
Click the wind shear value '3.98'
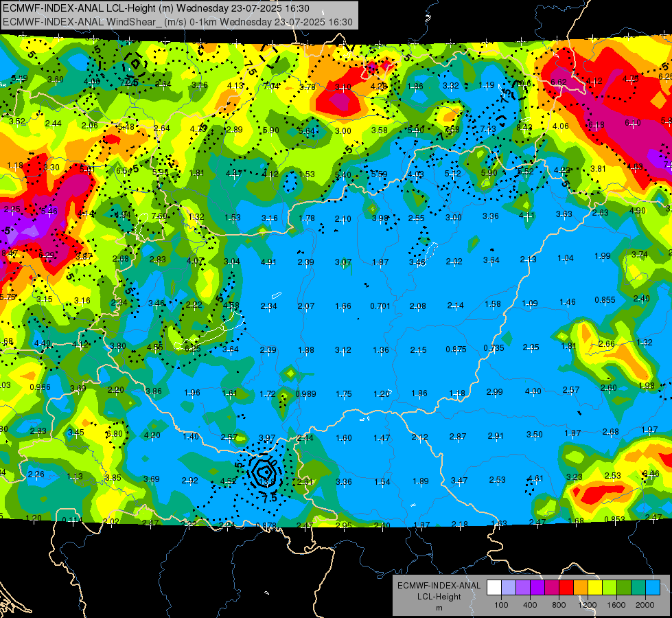(x=380, y=218)
